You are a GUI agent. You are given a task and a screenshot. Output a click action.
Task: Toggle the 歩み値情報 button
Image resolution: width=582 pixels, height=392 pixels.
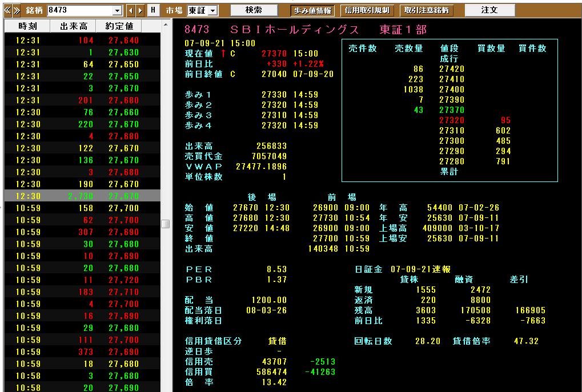(x=312, y=10)
